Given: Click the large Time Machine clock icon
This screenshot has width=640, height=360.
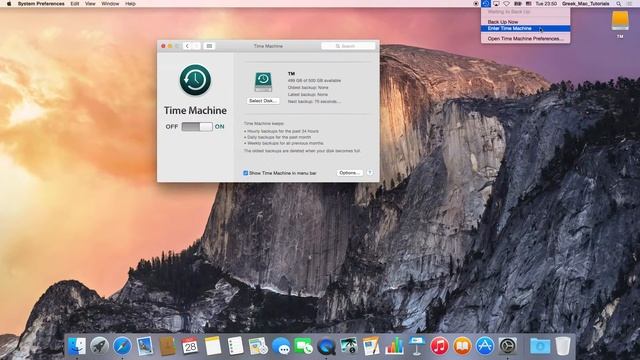Looking at the screenshot, I should [195, 80].
